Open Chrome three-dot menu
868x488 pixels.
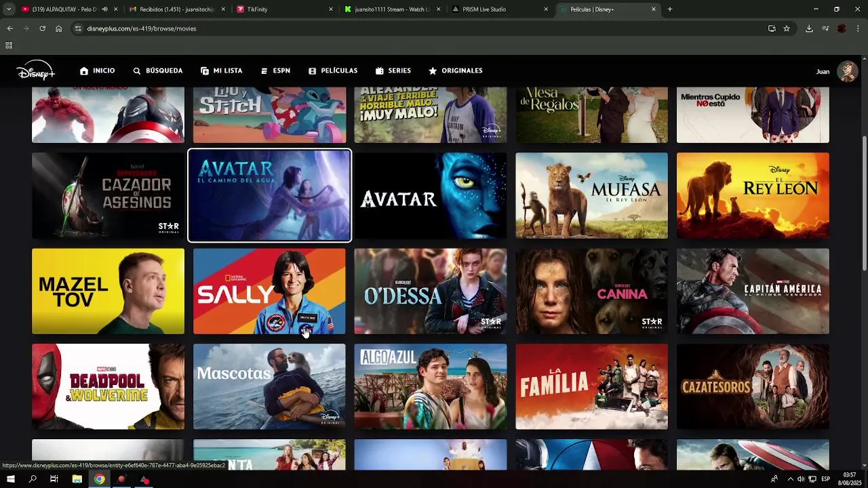coord(858,28)
